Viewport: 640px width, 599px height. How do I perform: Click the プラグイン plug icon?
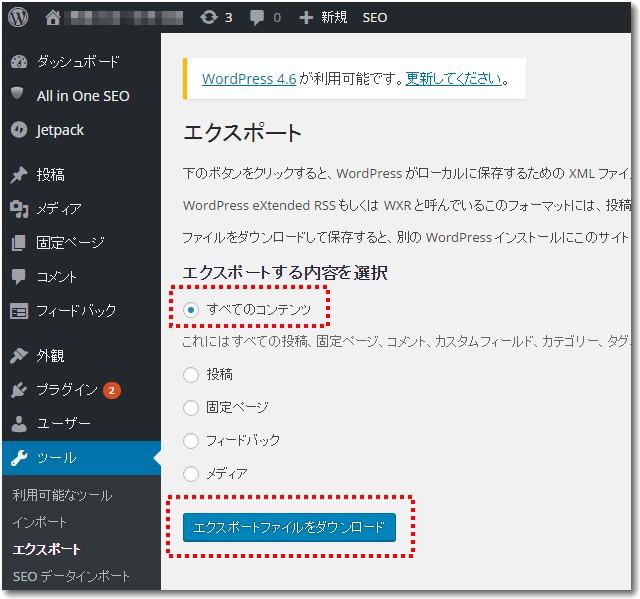click(19, 390)
